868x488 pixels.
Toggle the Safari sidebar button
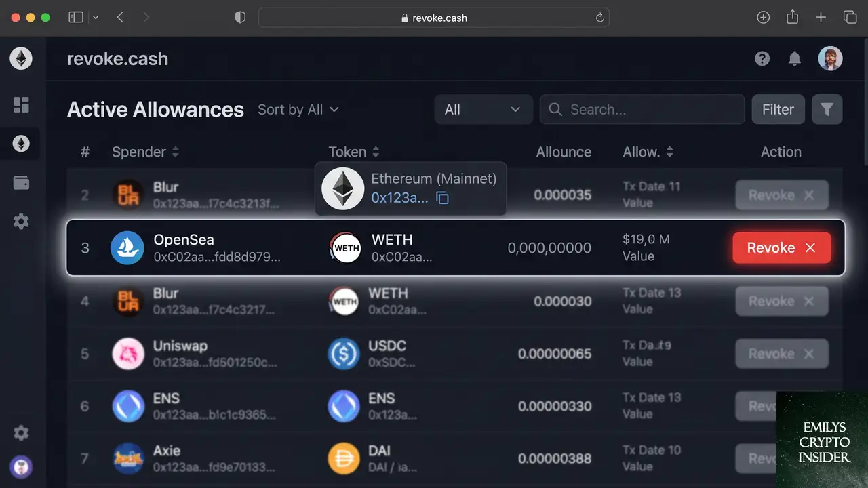(x=76, y=18)
